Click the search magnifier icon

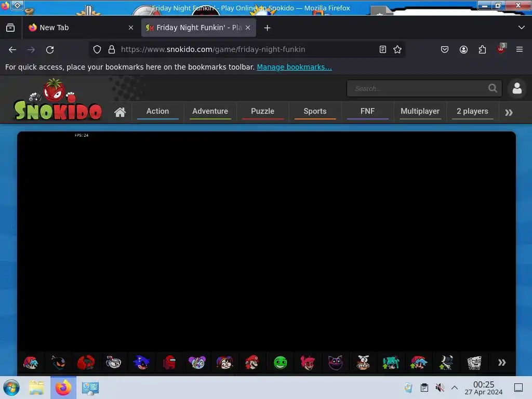tap(493, 88)
